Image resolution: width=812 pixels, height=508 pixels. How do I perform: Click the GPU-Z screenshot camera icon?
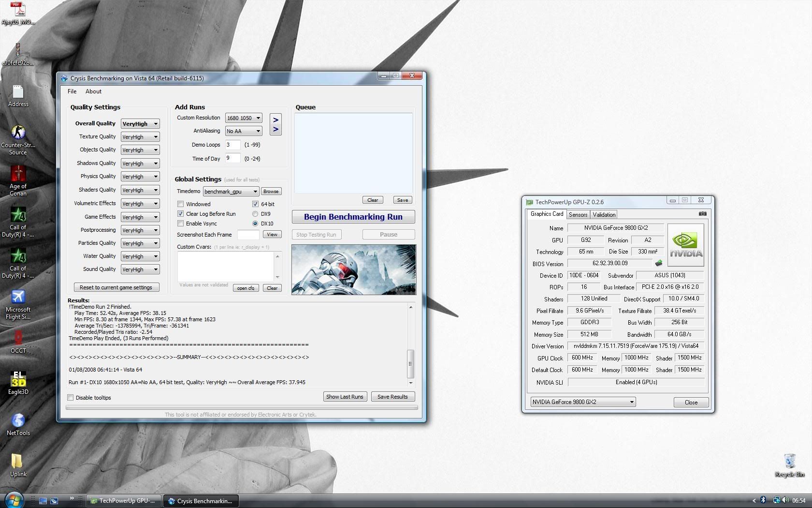click(x=702, y=214)
